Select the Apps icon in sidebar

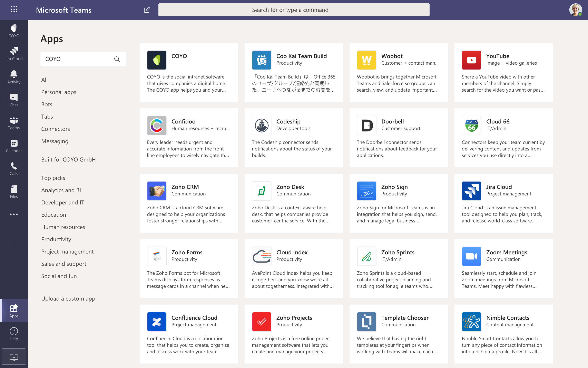click(14, 311)
